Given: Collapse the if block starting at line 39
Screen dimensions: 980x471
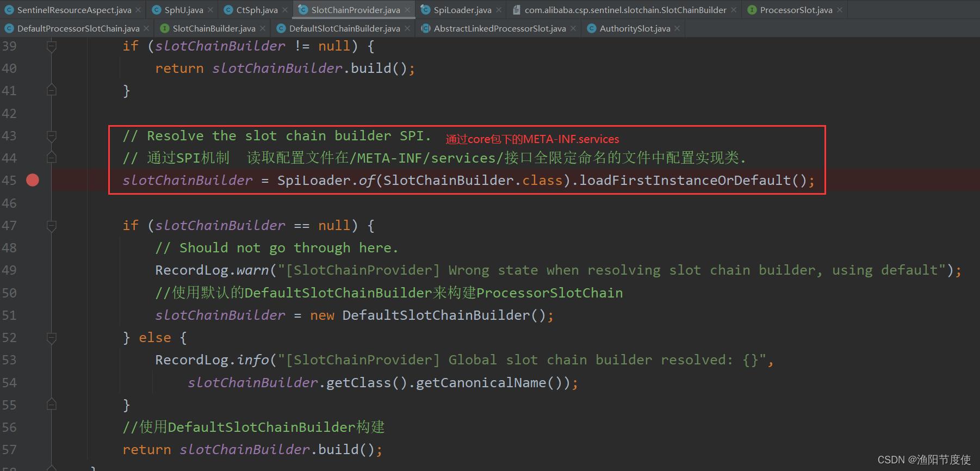Looking at the screenshot, I should point(52,47).
